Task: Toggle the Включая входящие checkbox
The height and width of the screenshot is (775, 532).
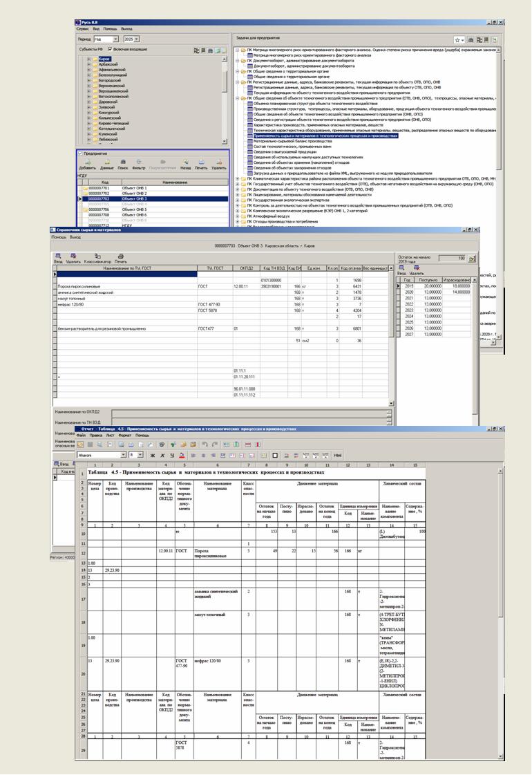Action: click(x=110, y=50)
